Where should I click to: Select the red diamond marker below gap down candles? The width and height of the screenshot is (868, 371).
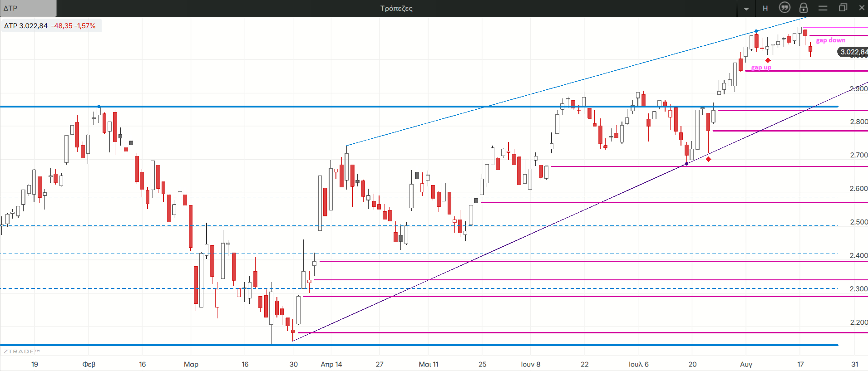point(768,60)
